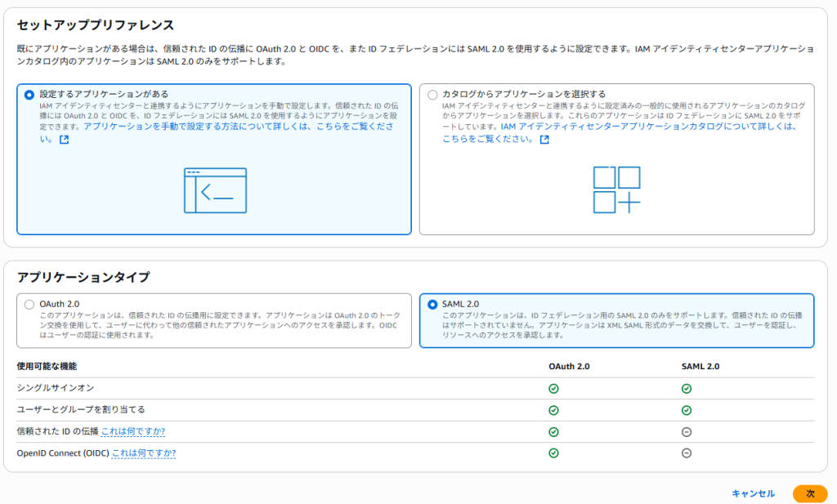The height and width of the screenshot is (504, 837).
Task: Select カタログからアプリケーションを選択する radio option
Action: (x=432, y=95)
